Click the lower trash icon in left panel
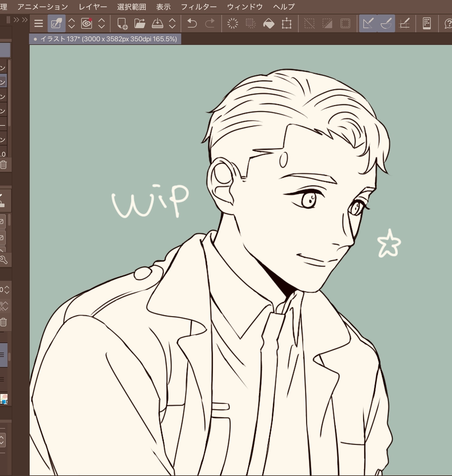Image resolution: width=452 pixels, height=476 pixels. 3,322
